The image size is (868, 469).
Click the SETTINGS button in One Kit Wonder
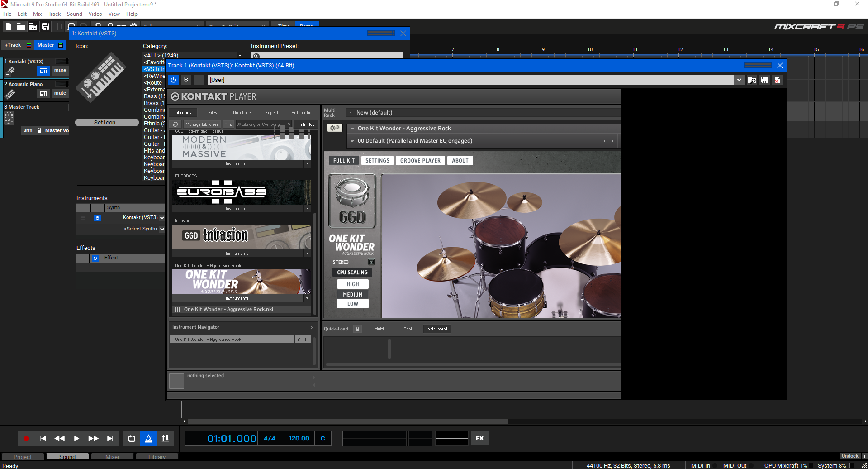click(x=377, y=161)
